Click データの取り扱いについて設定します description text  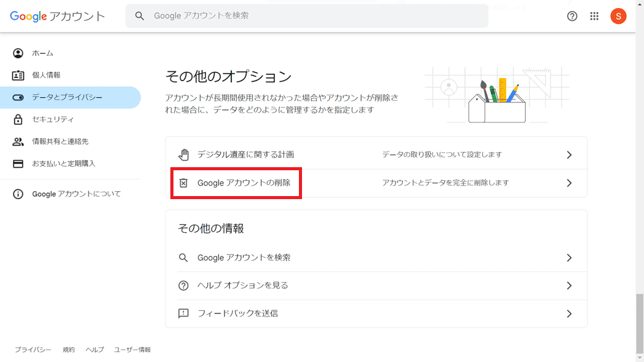[442, 155]
